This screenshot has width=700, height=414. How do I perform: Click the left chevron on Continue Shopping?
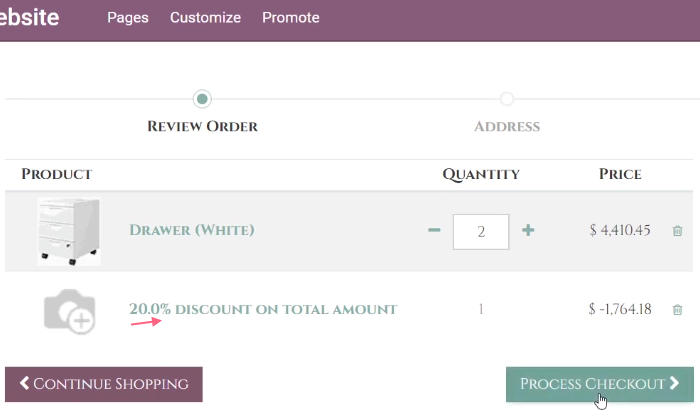[24, 384]
